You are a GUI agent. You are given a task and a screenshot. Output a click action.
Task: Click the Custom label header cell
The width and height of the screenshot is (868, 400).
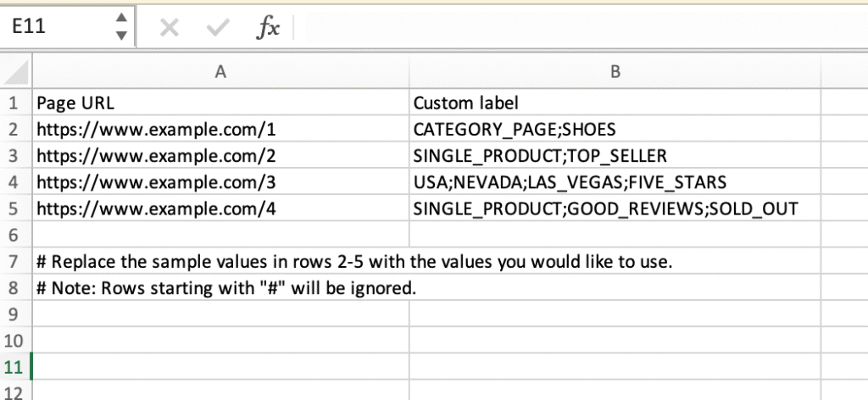615,103
